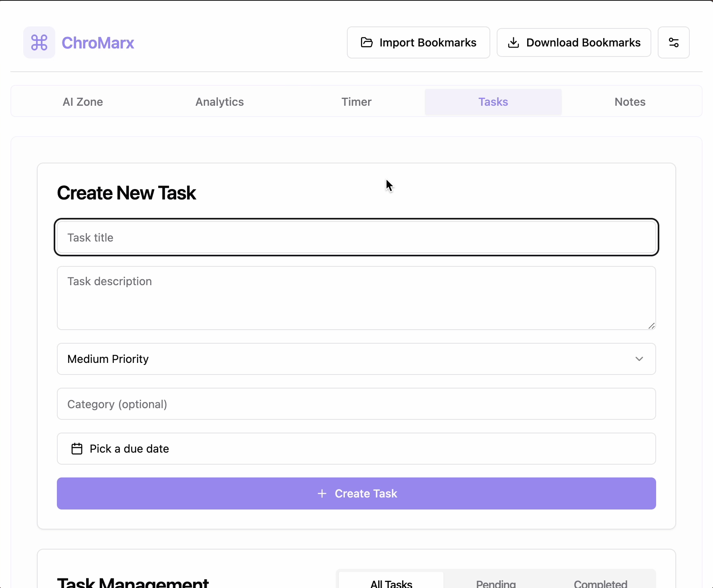Open the settings sliders icon button
This screenshot has height=588, width=713.
[673, 42]
